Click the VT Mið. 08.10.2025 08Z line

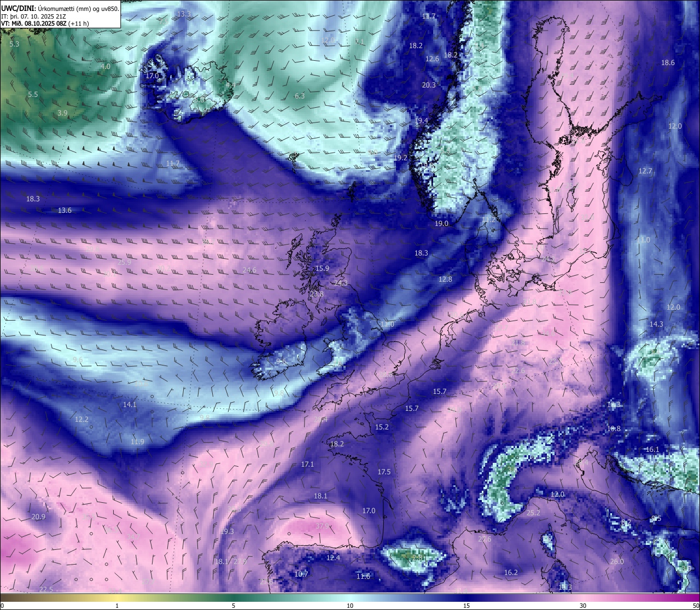tap(45, 24)
